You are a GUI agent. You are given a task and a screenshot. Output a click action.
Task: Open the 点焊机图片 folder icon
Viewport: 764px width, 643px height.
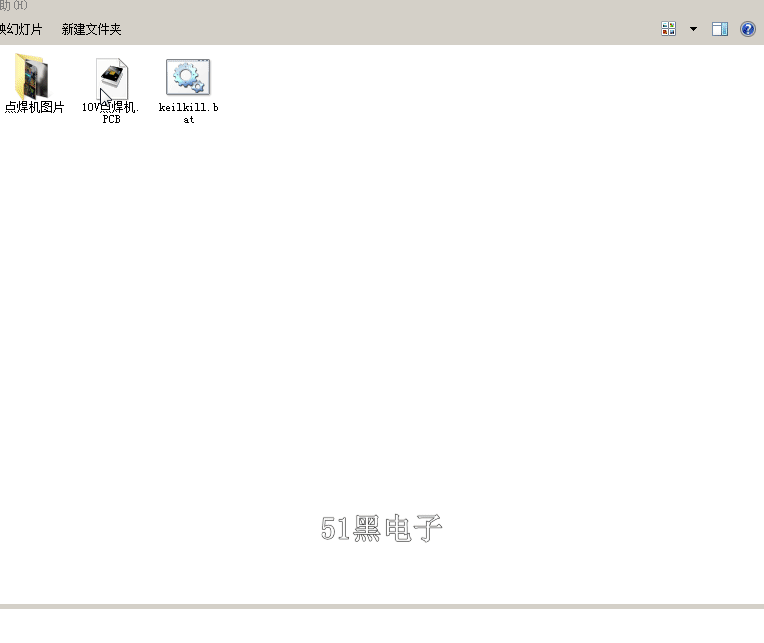32,76
